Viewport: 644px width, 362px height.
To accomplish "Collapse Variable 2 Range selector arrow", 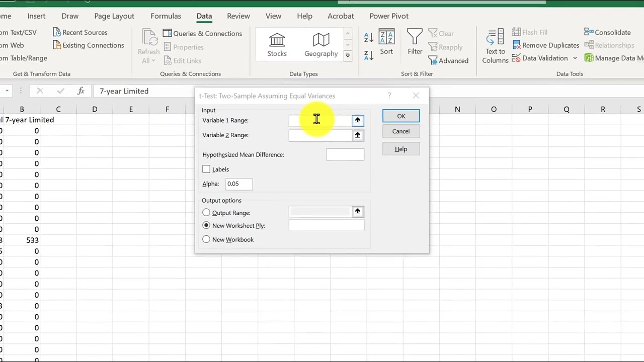I will (x=357, y=135).
